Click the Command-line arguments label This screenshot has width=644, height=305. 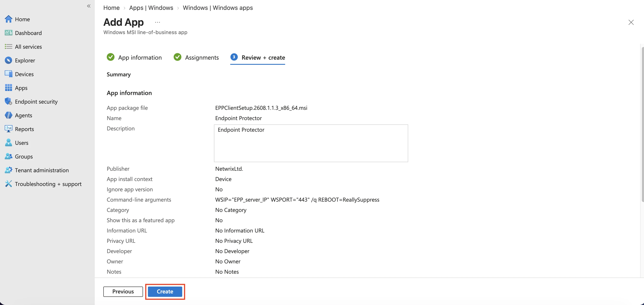139,200
